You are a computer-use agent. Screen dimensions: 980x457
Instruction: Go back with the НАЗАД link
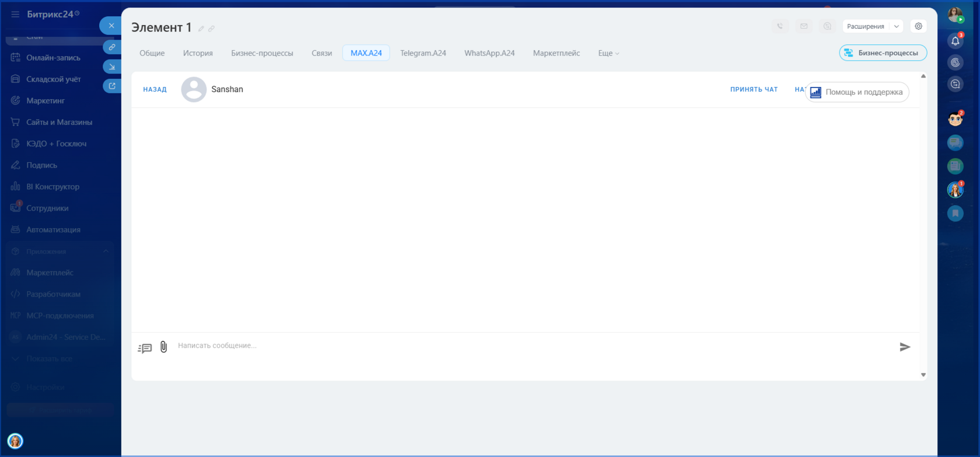155,89
